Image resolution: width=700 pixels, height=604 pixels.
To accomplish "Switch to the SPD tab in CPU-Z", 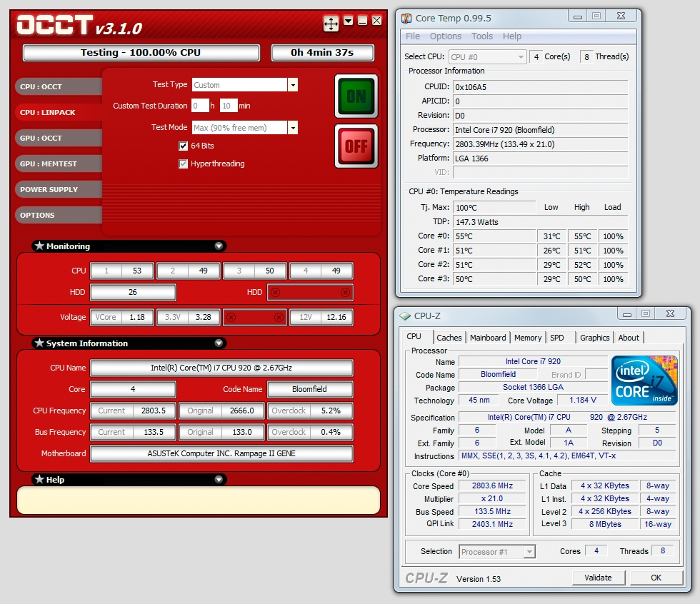I will coord(557,338).
